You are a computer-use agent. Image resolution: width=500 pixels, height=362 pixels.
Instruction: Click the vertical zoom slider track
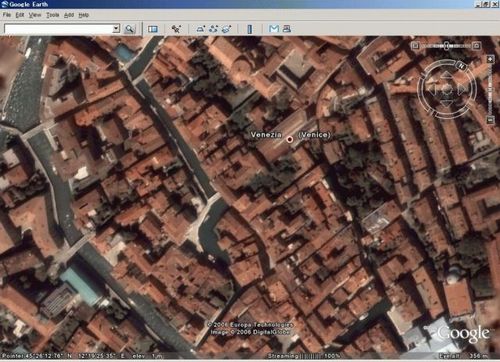click(490, 89)
